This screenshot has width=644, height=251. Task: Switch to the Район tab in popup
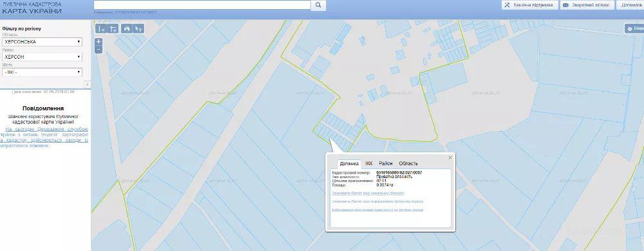pos(386,163)
